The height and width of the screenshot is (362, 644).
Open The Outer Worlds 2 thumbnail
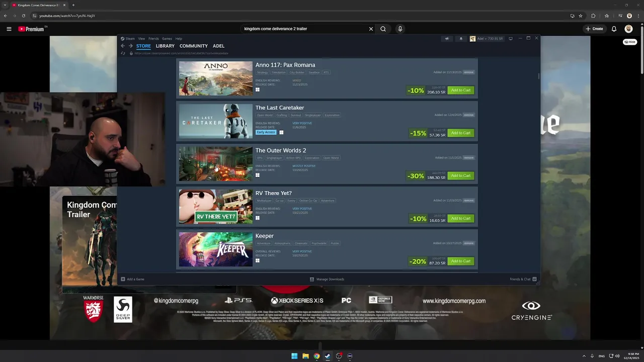pyautogui.click(x=216, y=164)
